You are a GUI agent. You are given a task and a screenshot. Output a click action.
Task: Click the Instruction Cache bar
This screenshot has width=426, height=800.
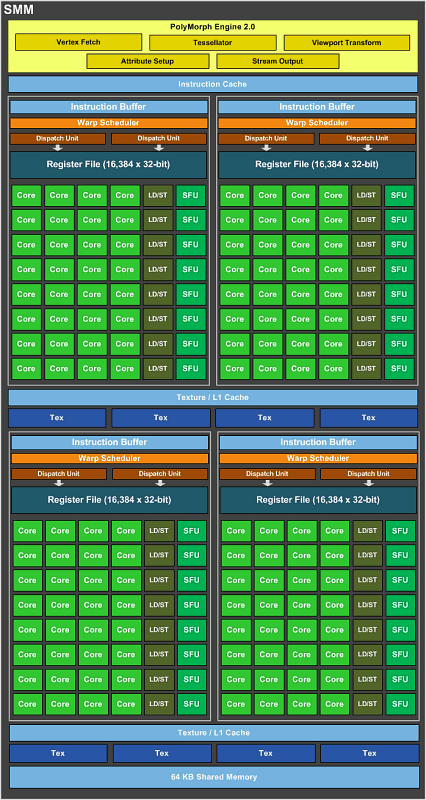(x=213, y=84)
